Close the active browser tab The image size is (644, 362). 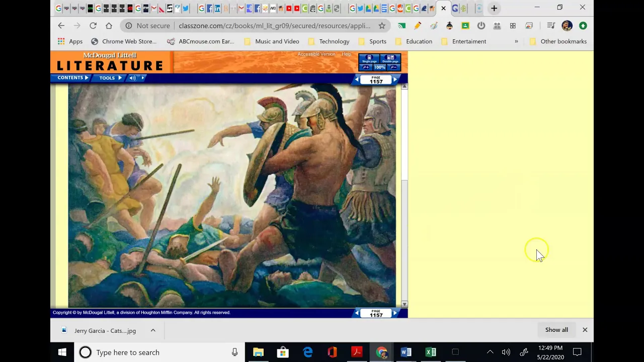tap(443, 8)
